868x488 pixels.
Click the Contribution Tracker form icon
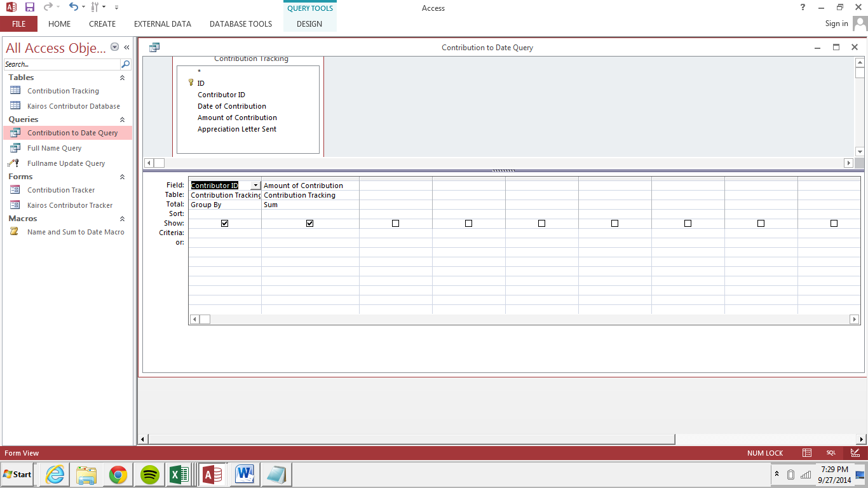(15, 190)
